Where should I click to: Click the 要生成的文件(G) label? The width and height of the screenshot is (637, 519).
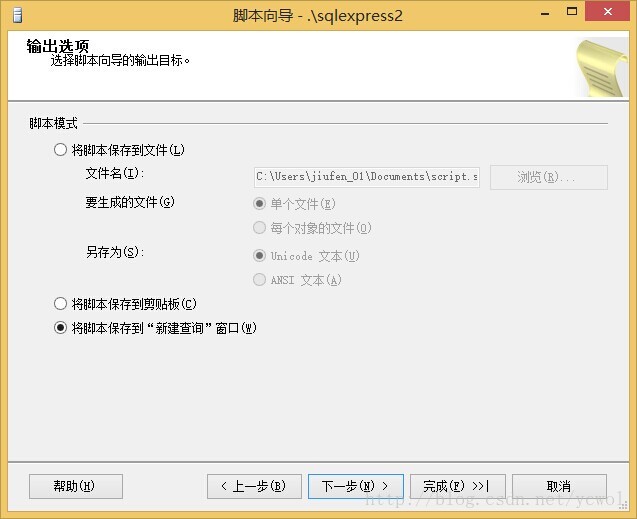point(130,202)
